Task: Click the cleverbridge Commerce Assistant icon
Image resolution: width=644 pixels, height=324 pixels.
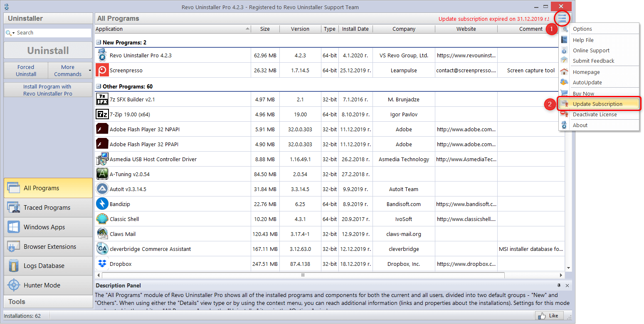Action: coord(102,249)
